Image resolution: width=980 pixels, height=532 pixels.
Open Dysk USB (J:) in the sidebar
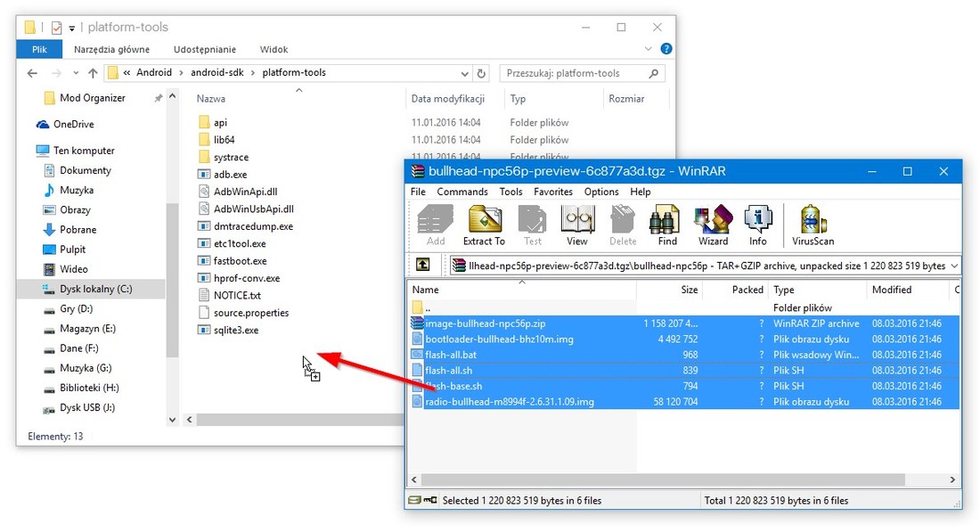coord(87,407)
